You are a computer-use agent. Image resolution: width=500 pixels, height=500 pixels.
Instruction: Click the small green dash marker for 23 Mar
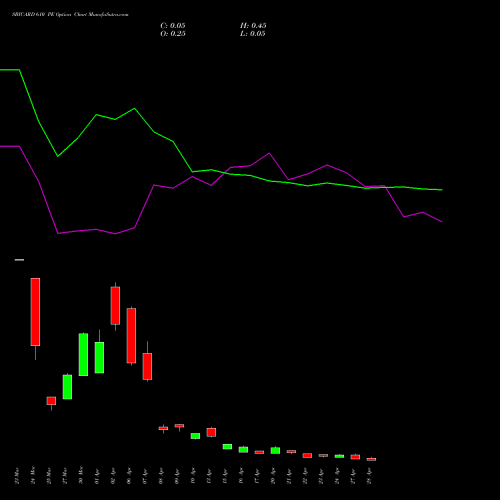(x=19, y=260)
